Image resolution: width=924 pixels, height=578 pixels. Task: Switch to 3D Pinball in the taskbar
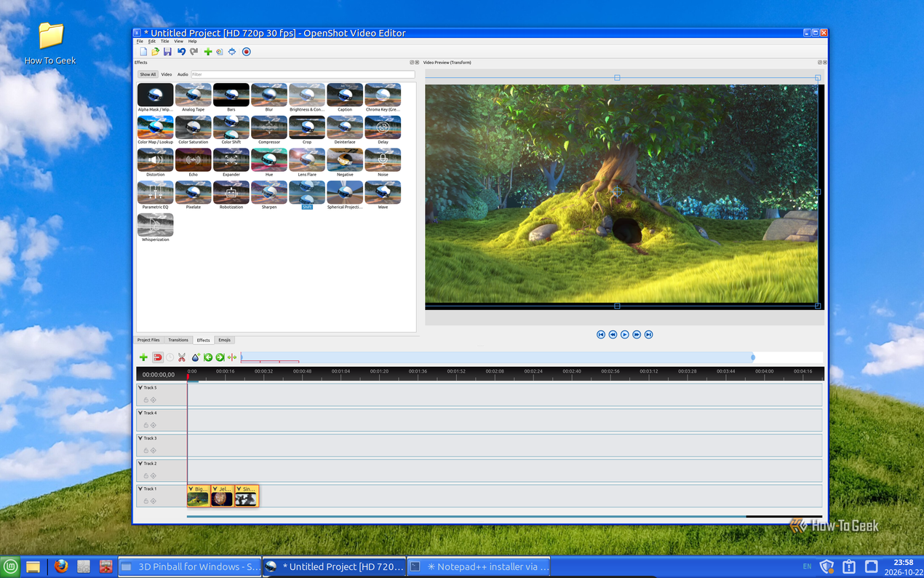pos(188,566)
